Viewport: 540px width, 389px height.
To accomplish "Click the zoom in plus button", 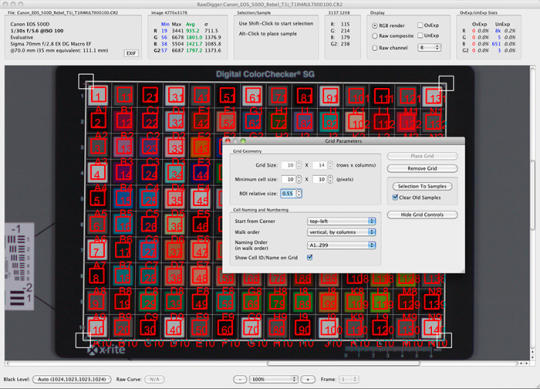I will [308, 379].
